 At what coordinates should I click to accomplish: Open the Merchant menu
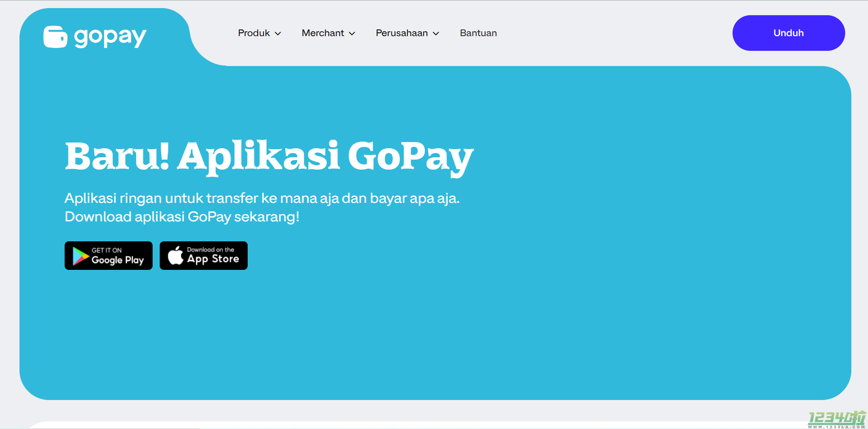[x=328, y=33]
